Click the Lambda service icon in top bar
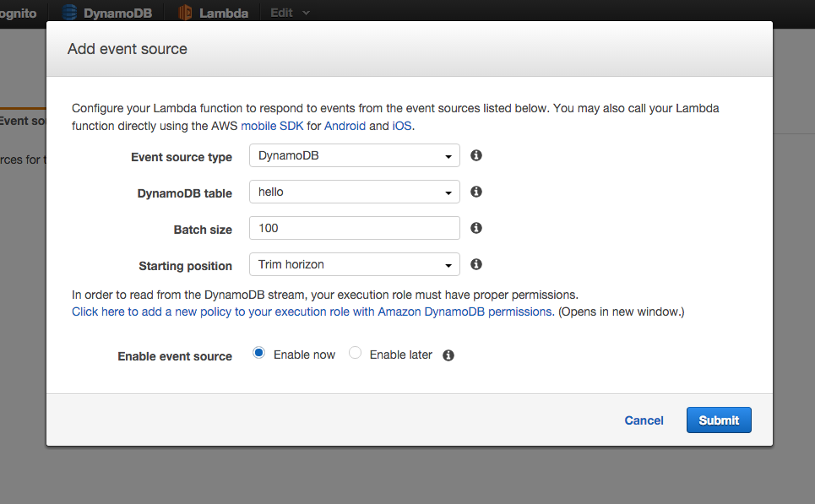 click(x=185, y=13)
